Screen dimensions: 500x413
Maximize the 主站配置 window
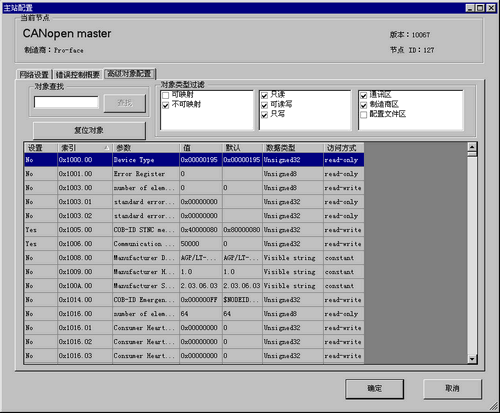coord(480,8)
